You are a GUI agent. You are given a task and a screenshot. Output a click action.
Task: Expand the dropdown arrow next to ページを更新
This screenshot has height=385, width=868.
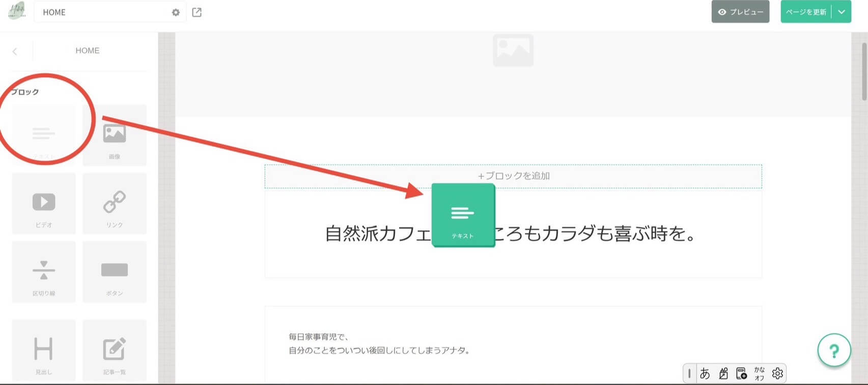click(x=842, y=12)
